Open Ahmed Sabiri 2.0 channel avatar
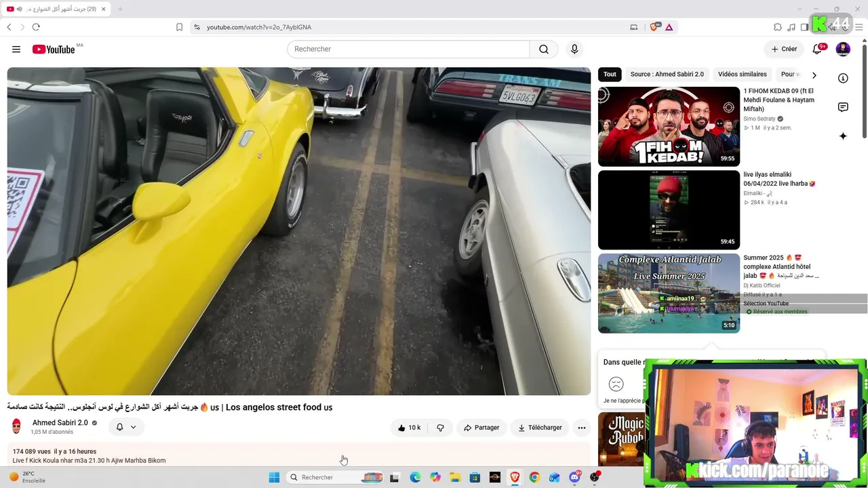 17,426
